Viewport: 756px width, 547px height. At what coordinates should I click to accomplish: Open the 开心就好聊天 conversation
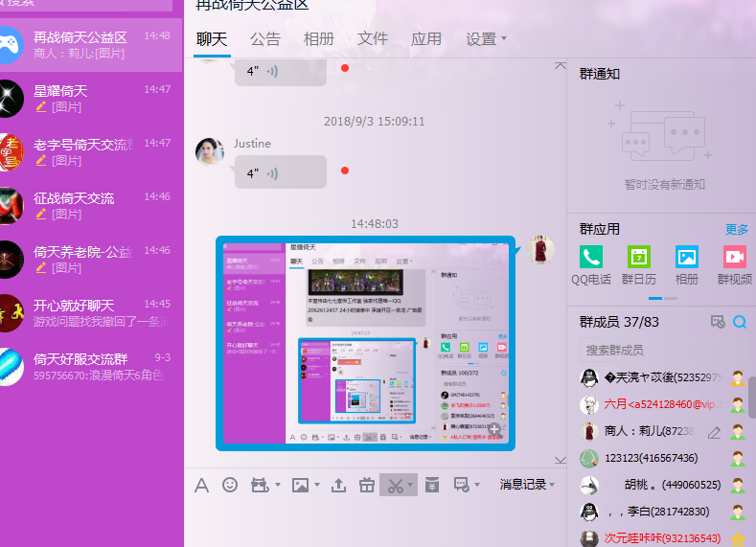(91, 313)
